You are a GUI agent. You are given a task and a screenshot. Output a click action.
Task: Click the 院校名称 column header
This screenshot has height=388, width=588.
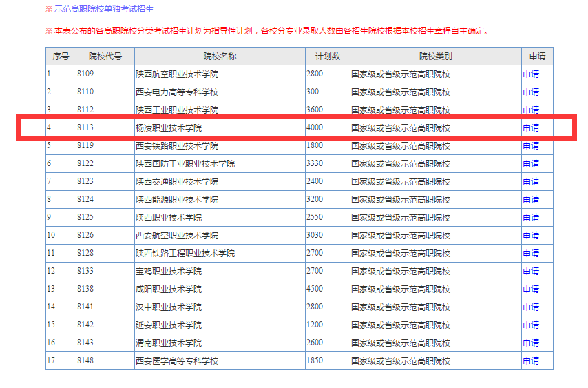click(220, 56)
